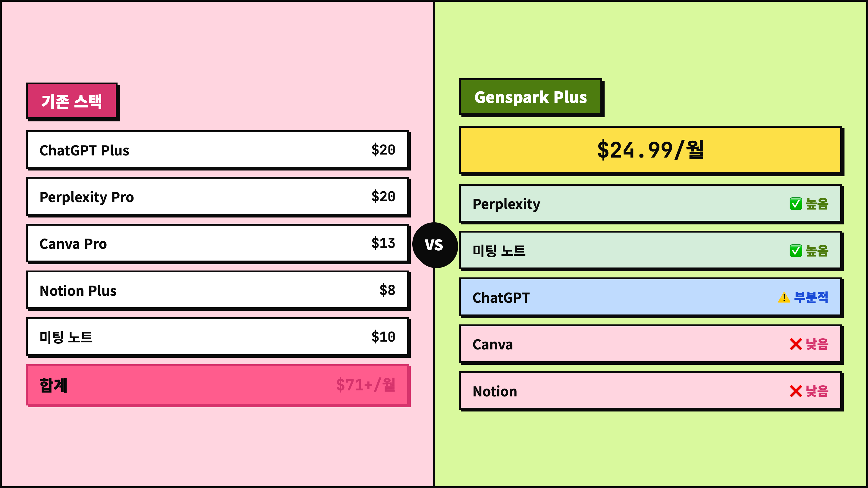868x488 pixels.
Task: Click the 낮음 label in Canva row
Action: point(817,344)
